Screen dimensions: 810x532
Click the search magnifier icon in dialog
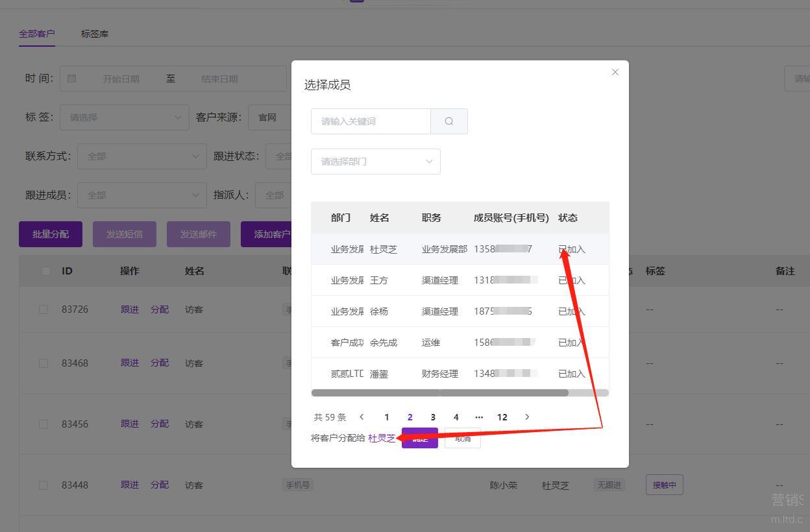(449, 121)
